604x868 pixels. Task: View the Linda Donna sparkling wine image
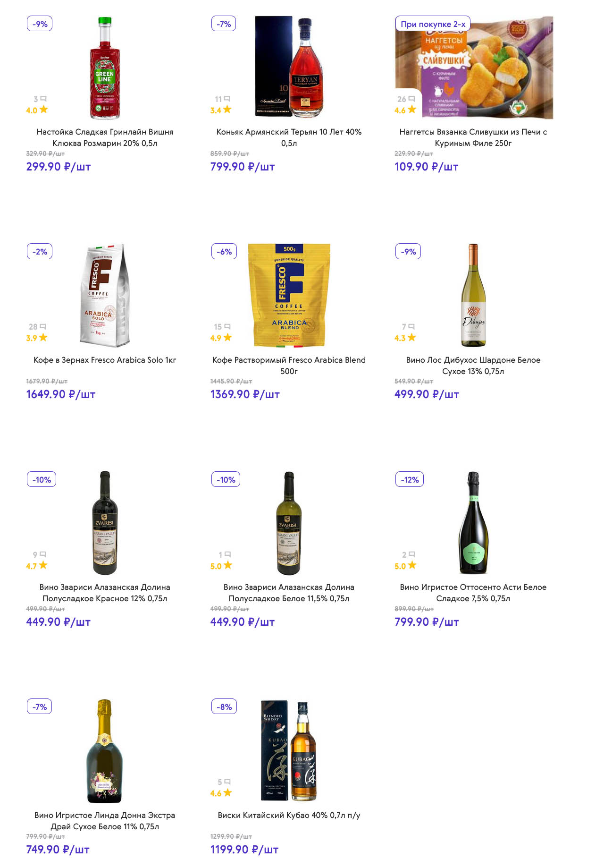point(105,751)
